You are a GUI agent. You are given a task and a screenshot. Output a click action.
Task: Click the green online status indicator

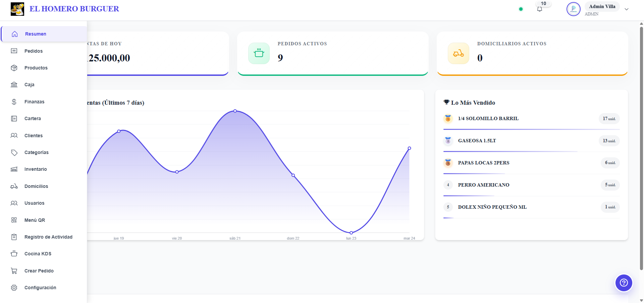[521, 9]
